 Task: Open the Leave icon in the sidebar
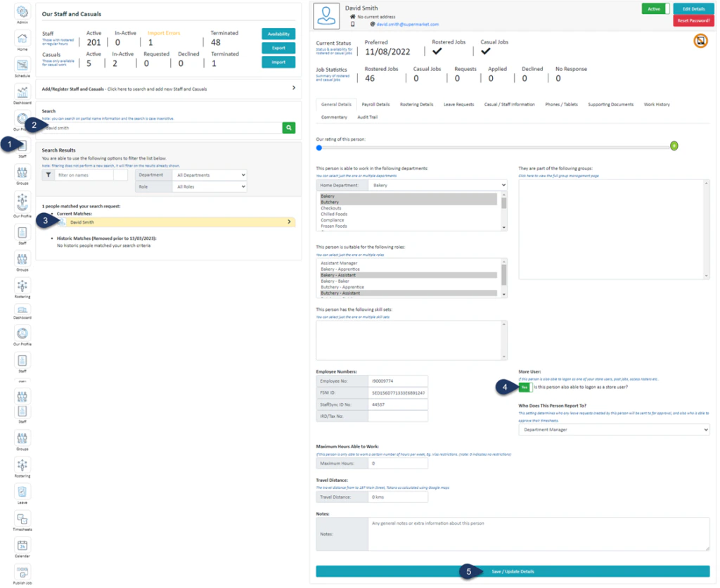[x=22, y=492]
